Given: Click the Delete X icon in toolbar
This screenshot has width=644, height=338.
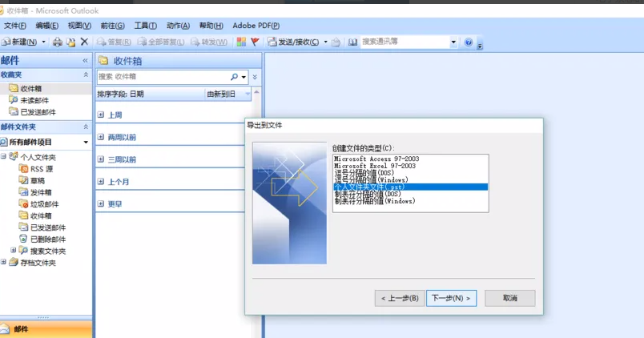Looking at the screenshot, I should coord(85,42).
